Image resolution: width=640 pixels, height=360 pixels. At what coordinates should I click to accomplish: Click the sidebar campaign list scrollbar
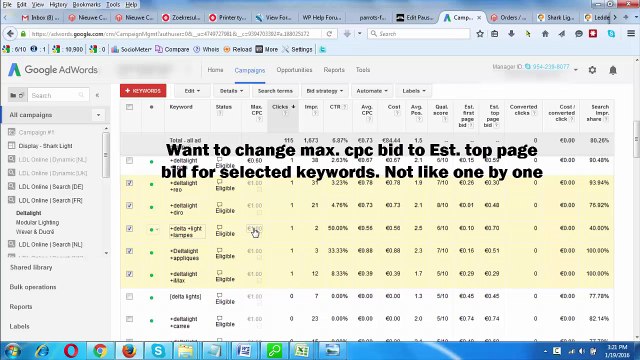pos(106,155)
